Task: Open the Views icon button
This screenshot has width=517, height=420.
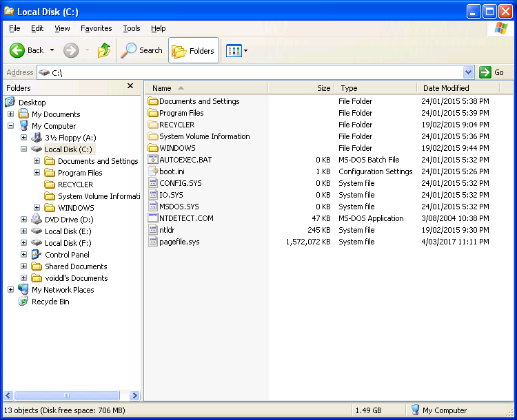Action: point(234,51)
